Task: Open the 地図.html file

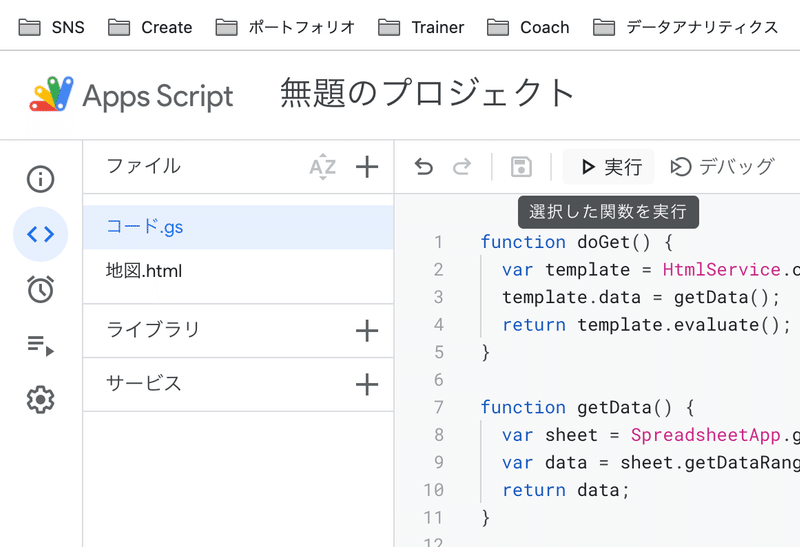Action: [144, 271]
